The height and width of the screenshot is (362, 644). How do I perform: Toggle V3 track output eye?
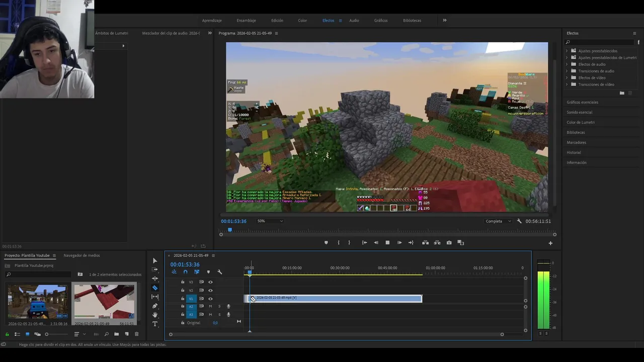pos(210,282)
